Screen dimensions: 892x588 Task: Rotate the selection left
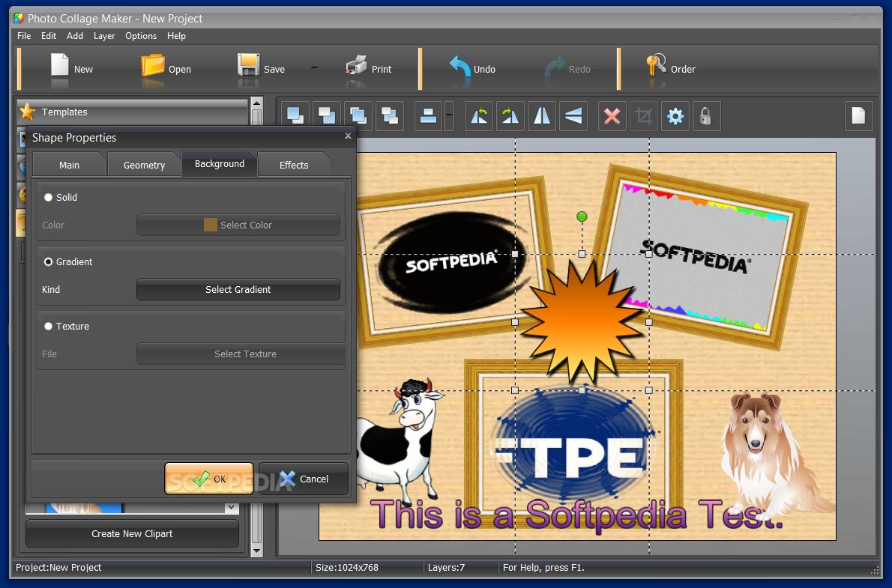pyautogui.click(x=479, y=116)
